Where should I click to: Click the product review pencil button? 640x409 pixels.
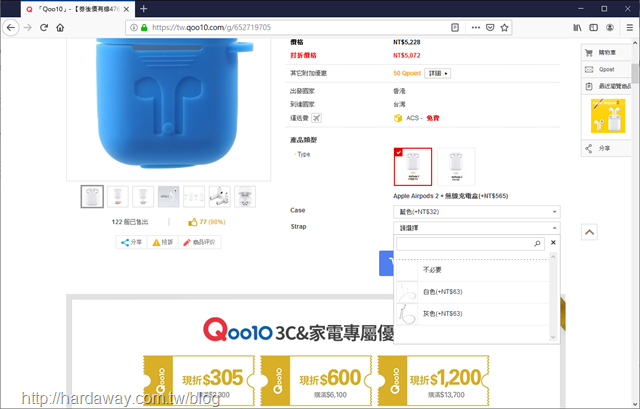coord(199,242)
